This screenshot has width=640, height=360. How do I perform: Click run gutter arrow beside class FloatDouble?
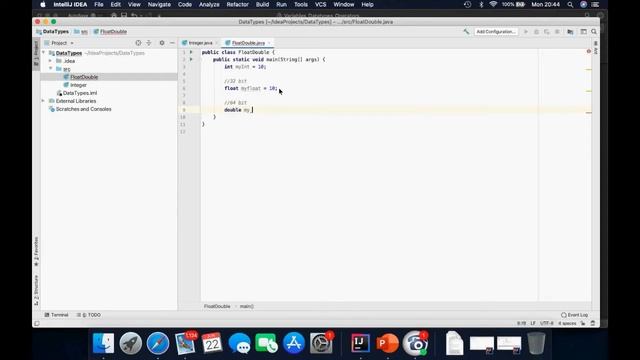point(191,52)
